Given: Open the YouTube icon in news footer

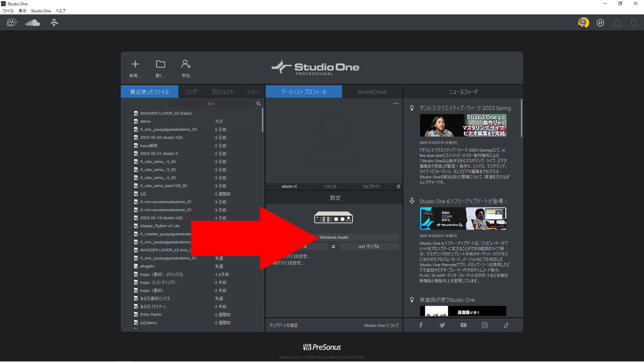Looking at the screenshot, I should coord(463,325).
